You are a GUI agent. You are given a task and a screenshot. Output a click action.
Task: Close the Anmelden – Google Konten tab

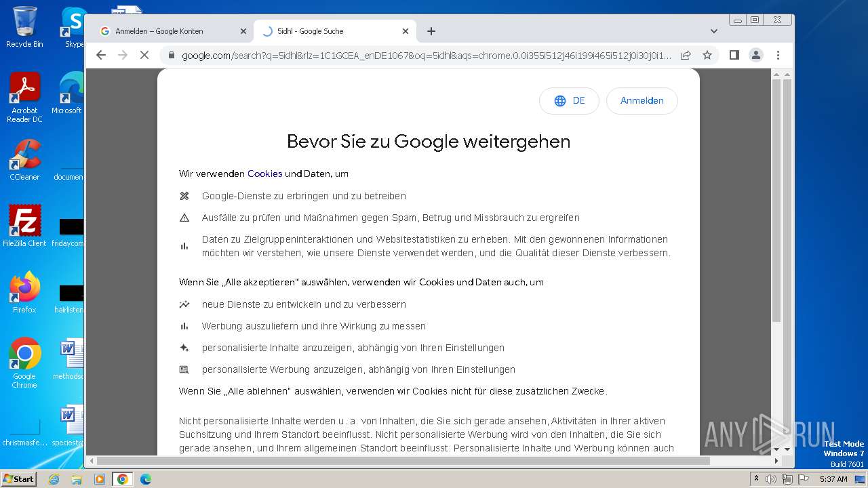tap(243, 31)
